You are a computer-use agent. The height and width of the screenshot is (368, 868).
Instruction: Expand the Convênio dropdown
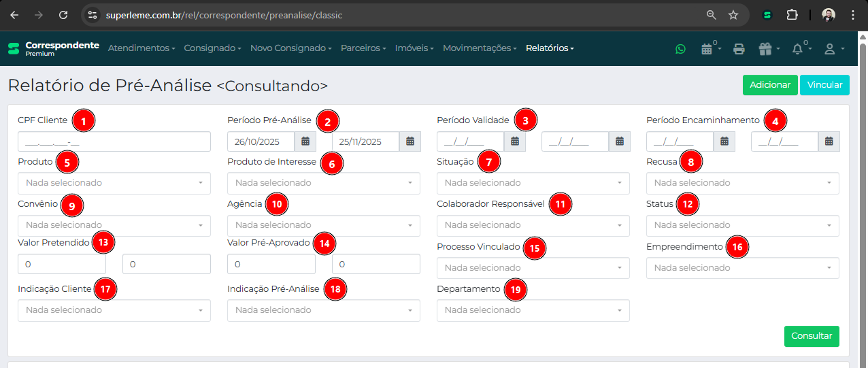click(114, 225)
